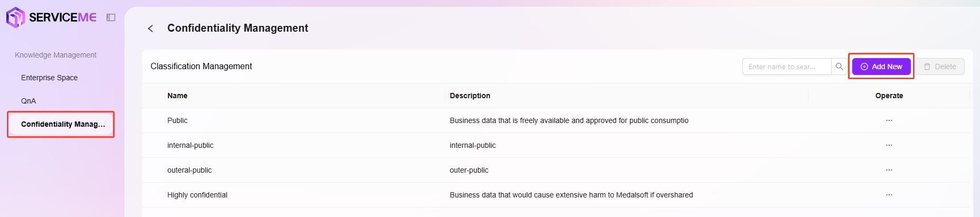Image resolution: width=980 pixels, height=217 pixels.
Task: Click the Name column header
Action: [x=177, y=96]
